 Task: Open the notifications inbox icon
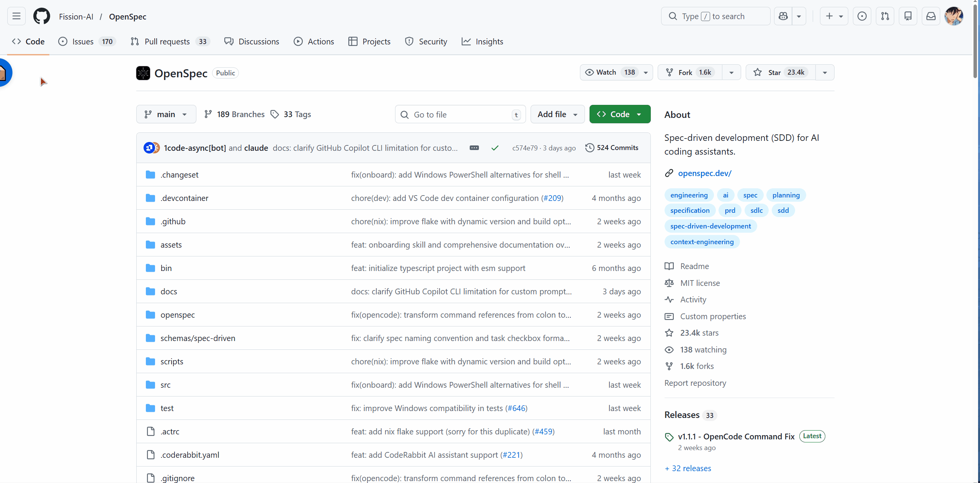(x=931, y=16)
